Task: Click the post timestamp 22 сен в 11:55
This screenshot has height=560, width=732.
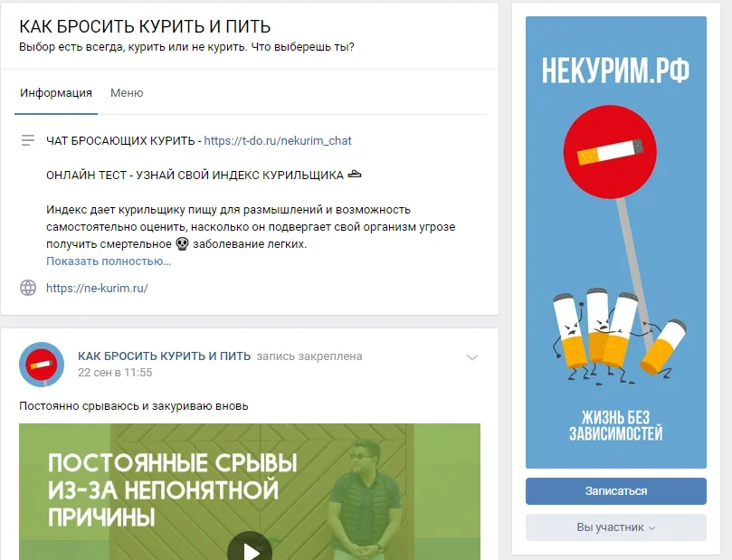Action: pyautogui.click(x=115, y=373)
